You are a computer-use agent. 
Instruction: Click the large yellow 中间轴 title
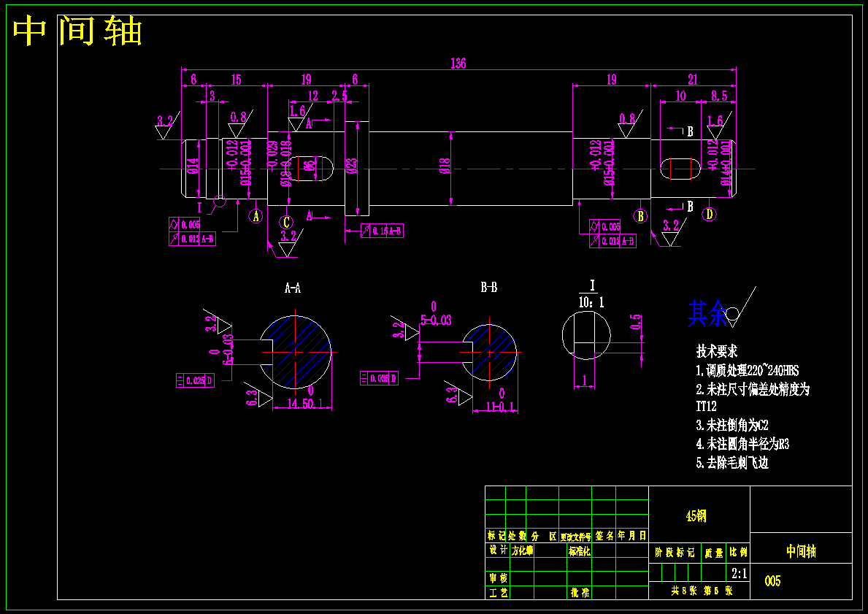(x=77, y=31)
